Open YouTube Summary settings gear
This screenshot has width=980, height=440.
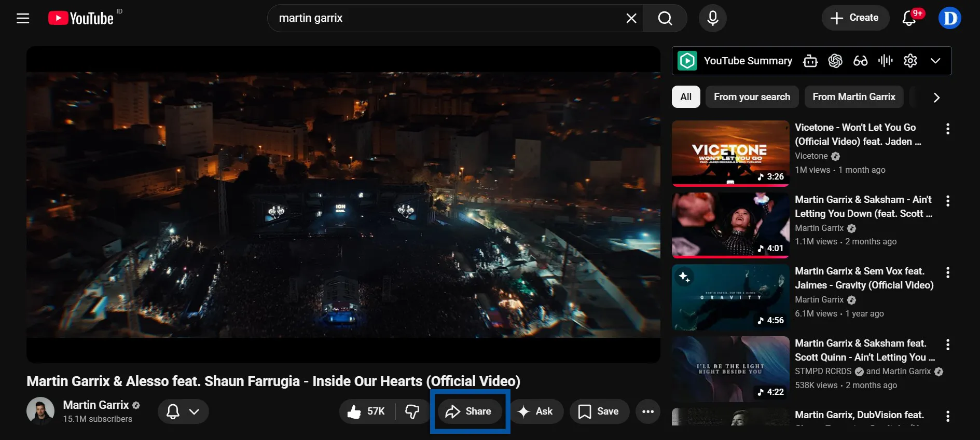click(910, 61)
